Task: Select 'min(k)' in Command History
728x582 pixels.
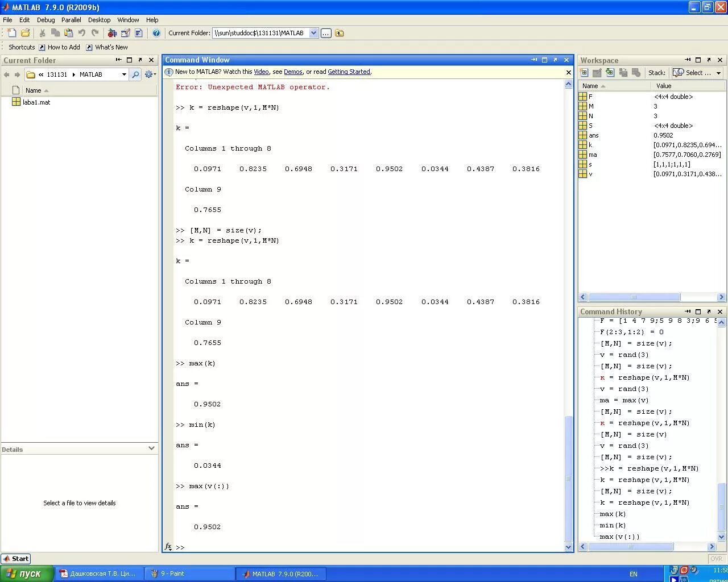Action: 613,525
